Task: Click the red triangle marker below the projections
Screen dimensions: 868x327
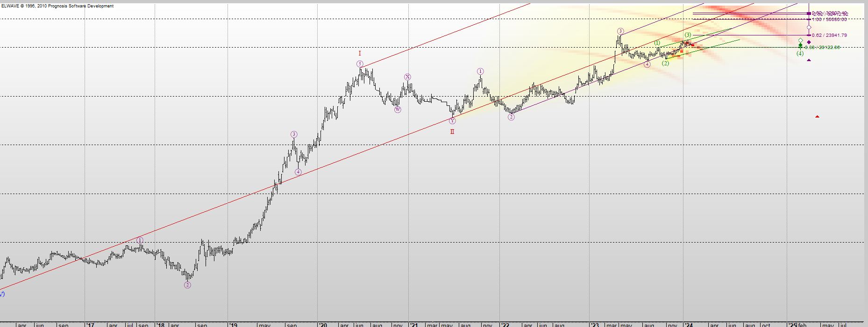Action: coord(817,116)
